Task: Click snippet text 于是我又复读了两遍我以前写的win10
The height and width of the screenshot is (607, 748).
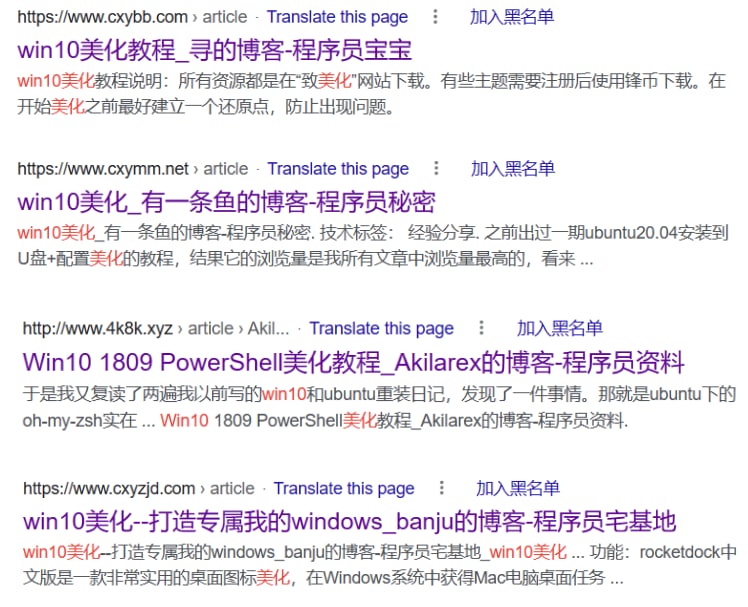Action: click(164, 394)
